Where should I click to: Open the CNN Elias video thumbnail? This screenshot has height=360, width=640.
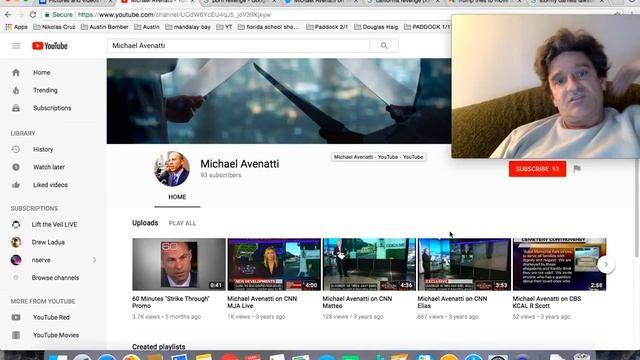(x=464, y=264)
